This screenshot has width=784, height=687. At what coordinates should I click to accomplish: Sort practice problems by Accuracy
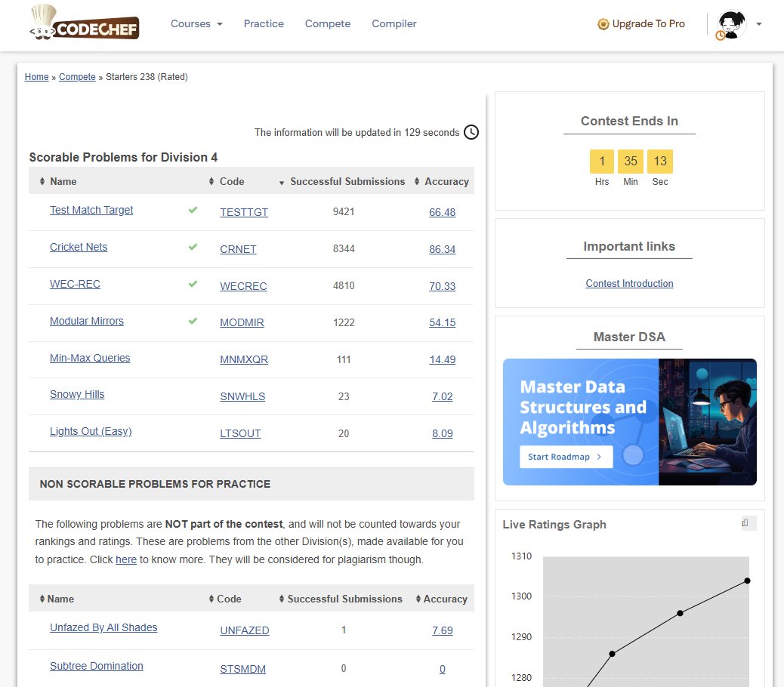(x=442, y=599)
